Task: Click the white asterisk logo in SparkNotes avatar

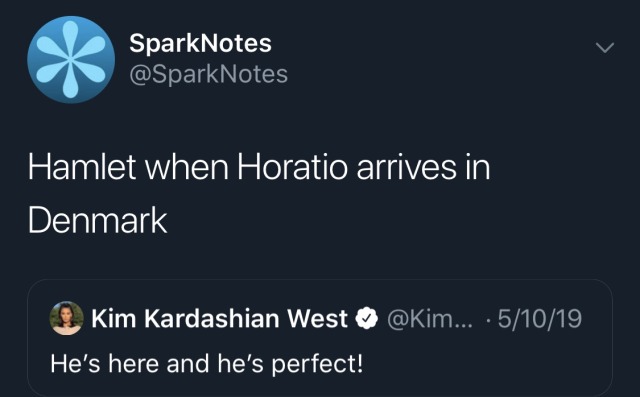Action: (x=71, y=60)
